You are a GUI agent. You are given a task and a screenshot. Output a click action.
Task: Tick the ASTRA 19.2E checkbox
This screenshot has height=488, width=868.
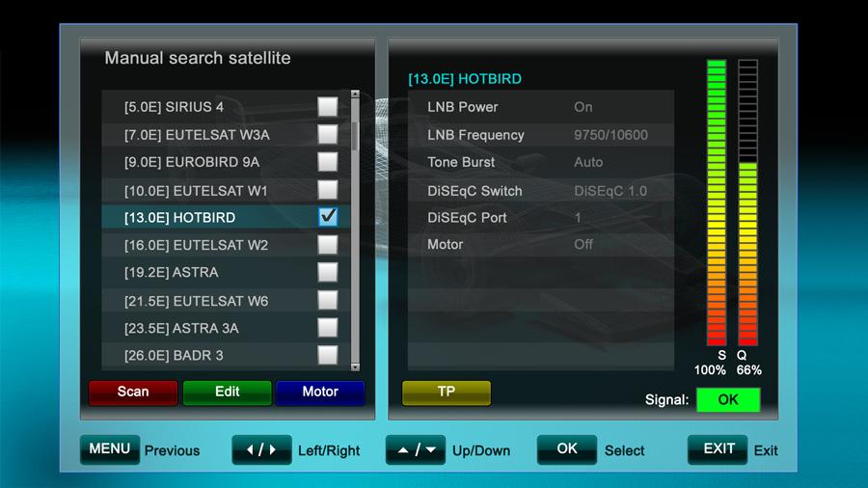(328, 272)
